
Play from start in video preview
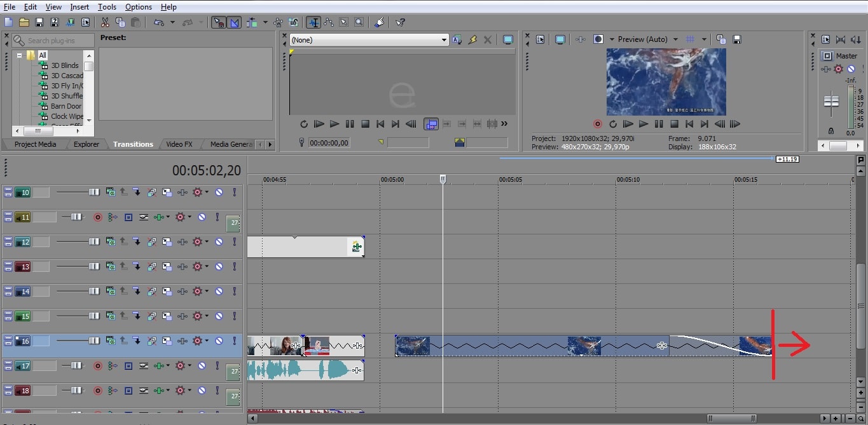click(x=628, y=124)
